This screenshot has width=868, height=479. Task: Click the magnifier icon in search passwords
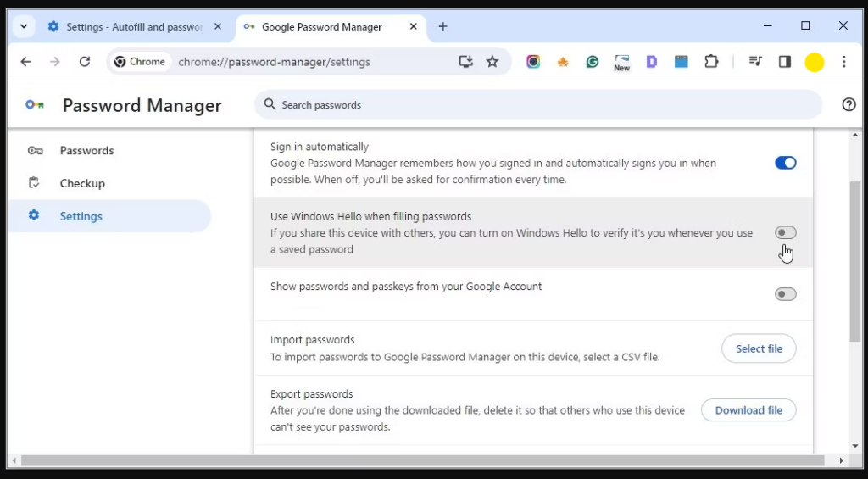(270, 104)
